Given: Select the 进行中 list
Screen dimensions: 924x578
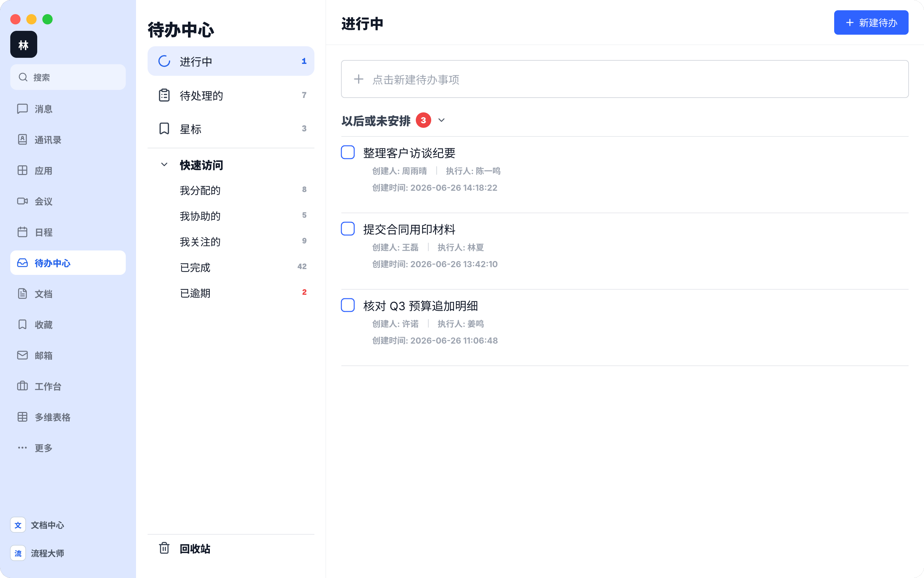Looking at the screenshot, I should [231, 61].
